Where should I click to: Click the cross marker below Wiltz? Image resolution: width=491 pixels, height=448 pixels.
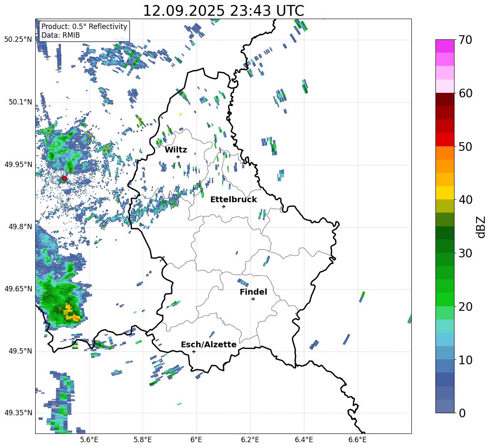pos(178,157)
